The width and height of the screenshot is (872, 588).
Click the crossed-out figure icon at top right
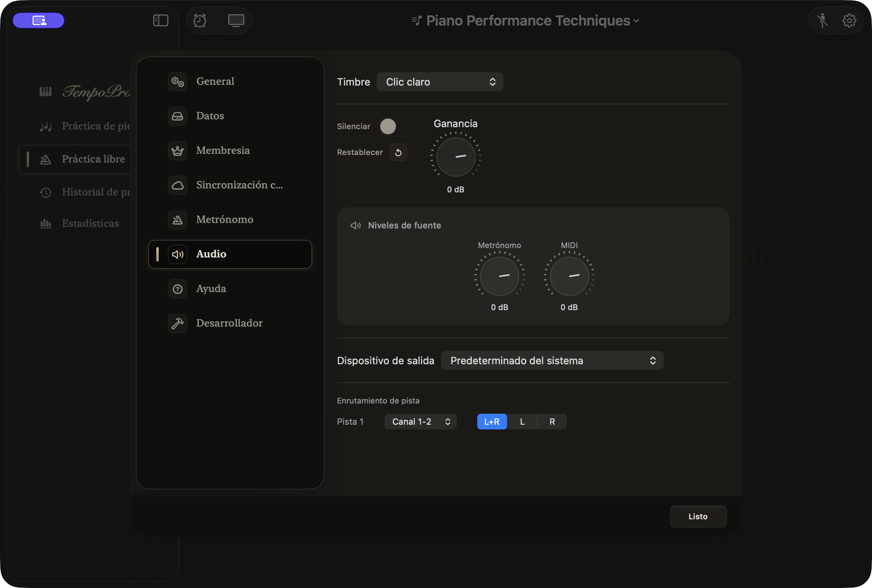coord(822,20)
